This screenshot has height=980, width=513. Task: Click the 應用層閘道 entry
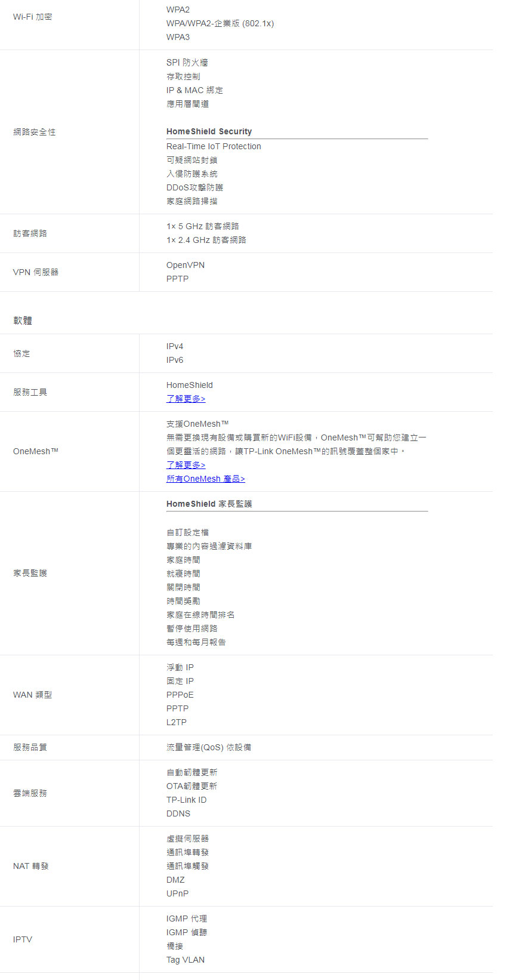click(x=187, y=104)
